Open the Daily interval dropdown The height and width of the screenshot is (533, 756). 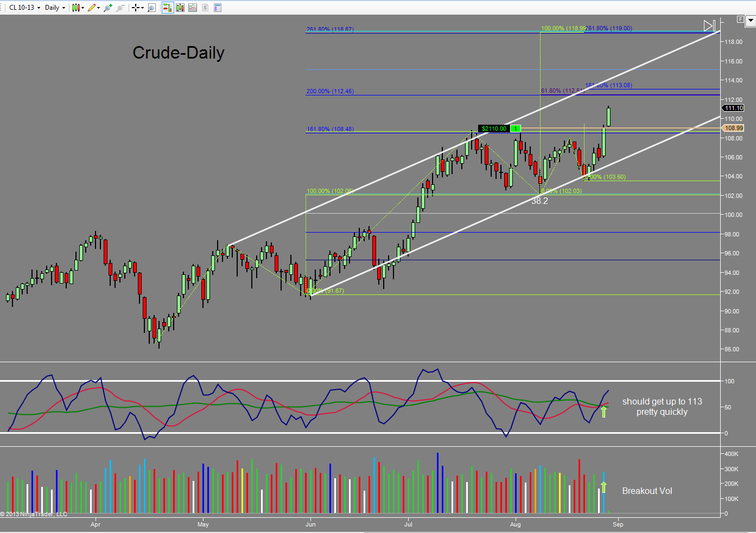55,8
